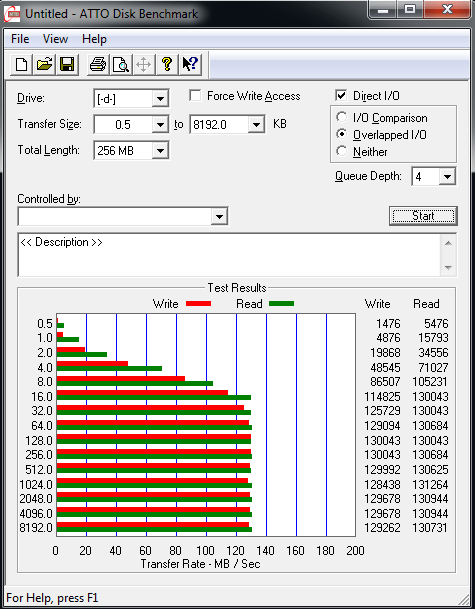This screenshot has height=609, width=475.
Task: Select the I/O Comparison radio button
Action: (x=341, y=117)
